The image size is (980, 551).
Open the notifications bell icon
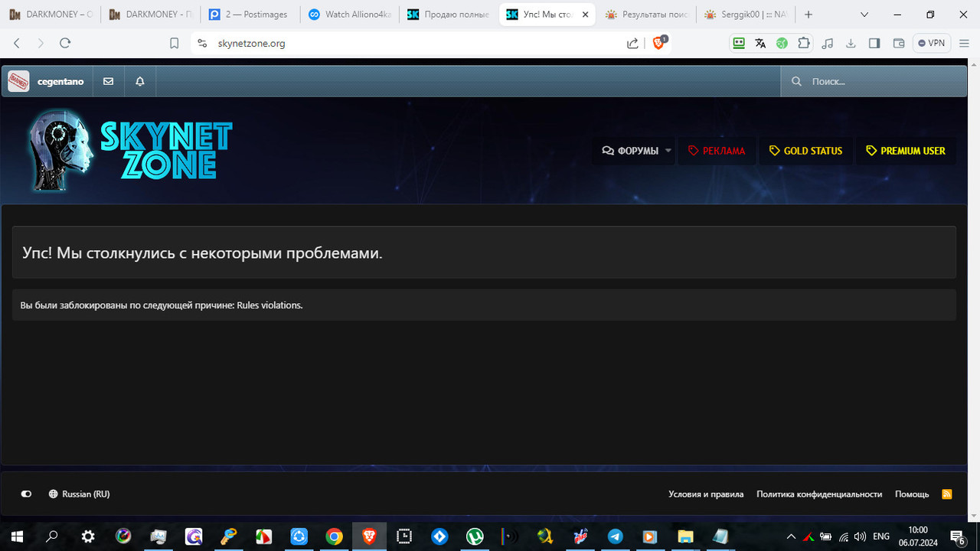[140, 81]
